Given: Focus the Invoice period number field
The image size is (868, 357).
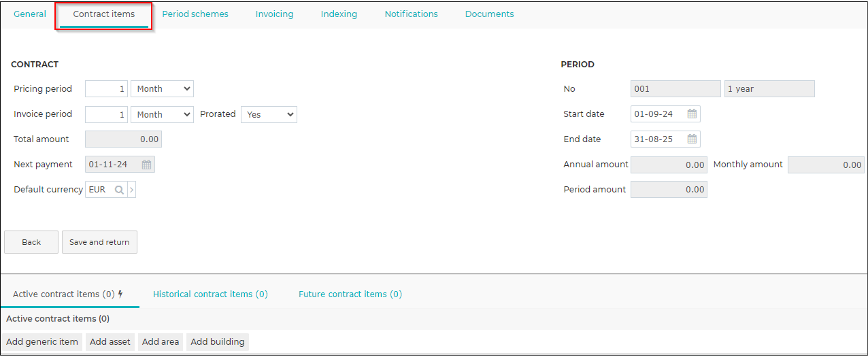Looking at the screenshot, I should (x=106, y=114).
